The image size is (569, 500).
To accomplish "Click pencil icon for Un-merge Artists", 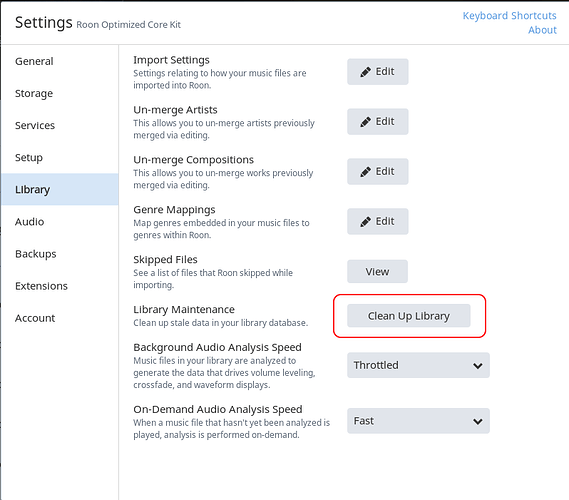I will pyautogui.click(x=365, y=122).
